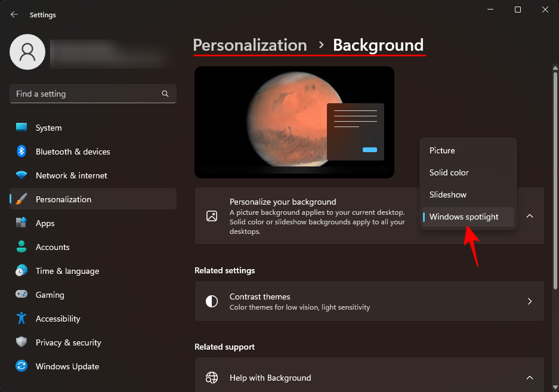Click the Privacy shield icon
Screen dimensions: 559x392
click(21, 342)
